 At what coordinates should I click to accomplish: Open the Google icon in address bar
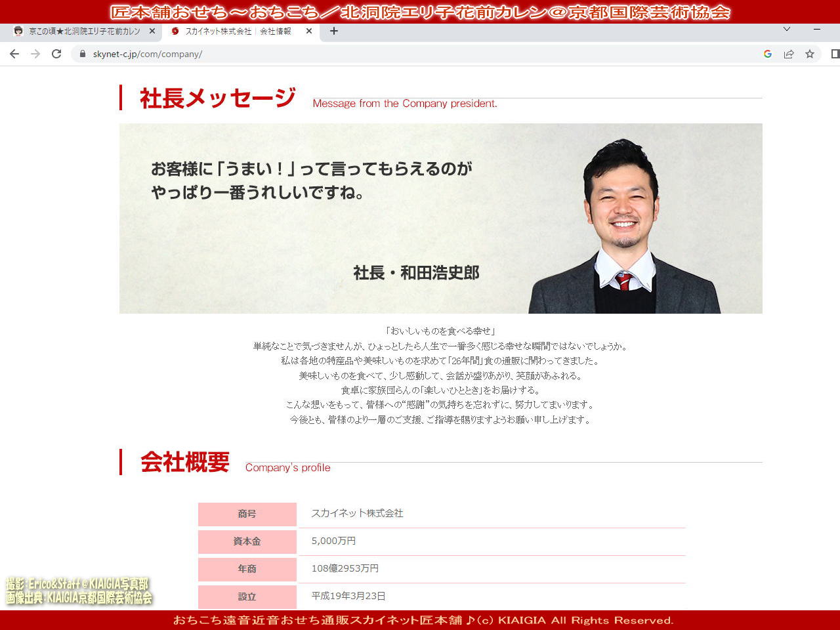(768, 54)
